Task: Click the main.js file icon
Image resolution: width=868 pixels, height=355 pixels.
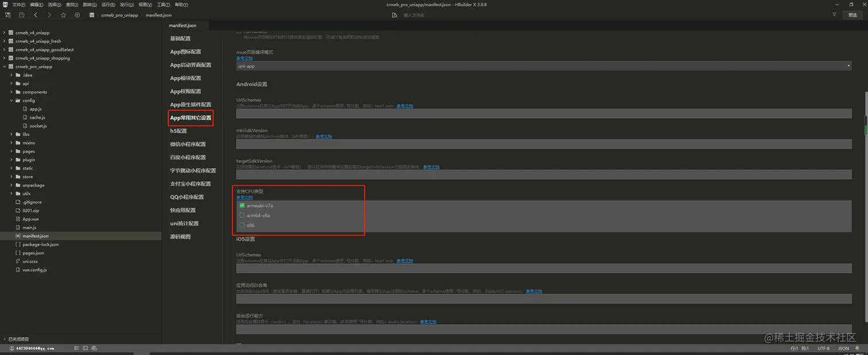Action: (x=18, y=228)
